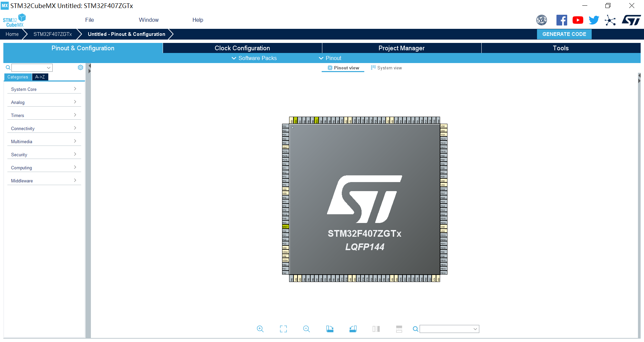Viewport: 644px width, 342px height.
Task: Zoom in on the chip pinout
Action: (260, 329)
